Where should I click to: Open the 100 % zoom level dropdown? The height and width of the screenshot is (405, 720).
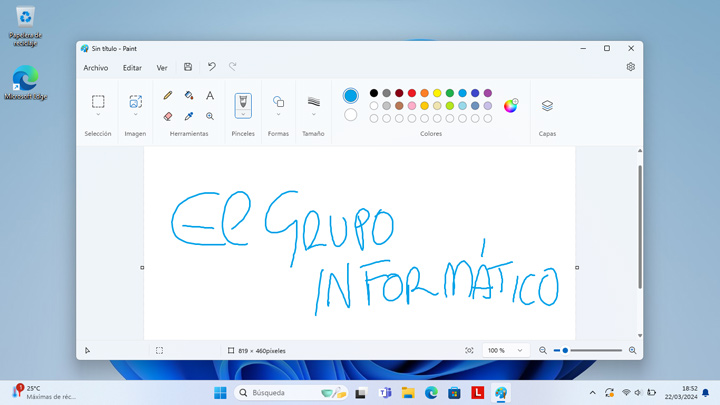click(x=506, y=350)
